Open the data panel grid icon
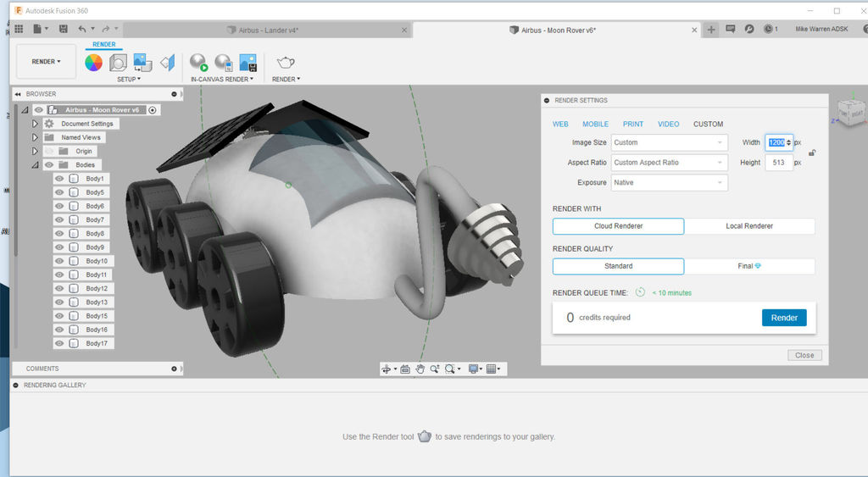The width and height of the screenshot is (868, 477). [x=19, y=29]
